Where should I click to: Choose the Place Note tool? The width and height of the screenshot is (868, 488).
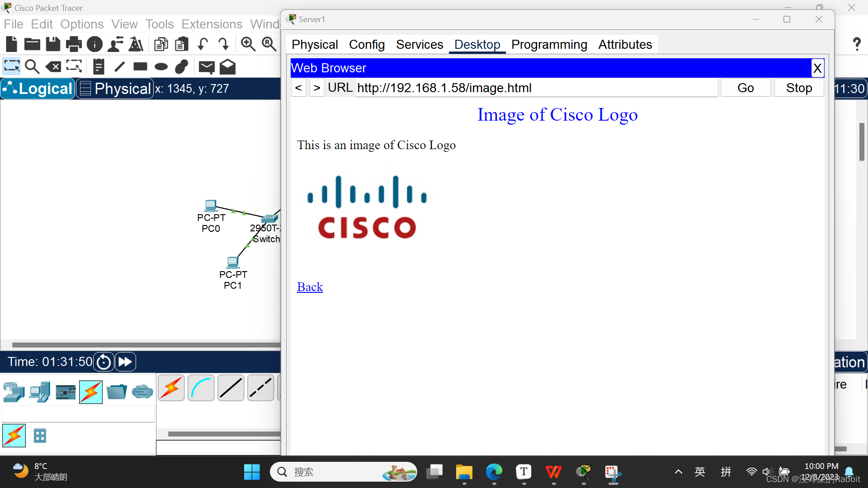(99, 66)
